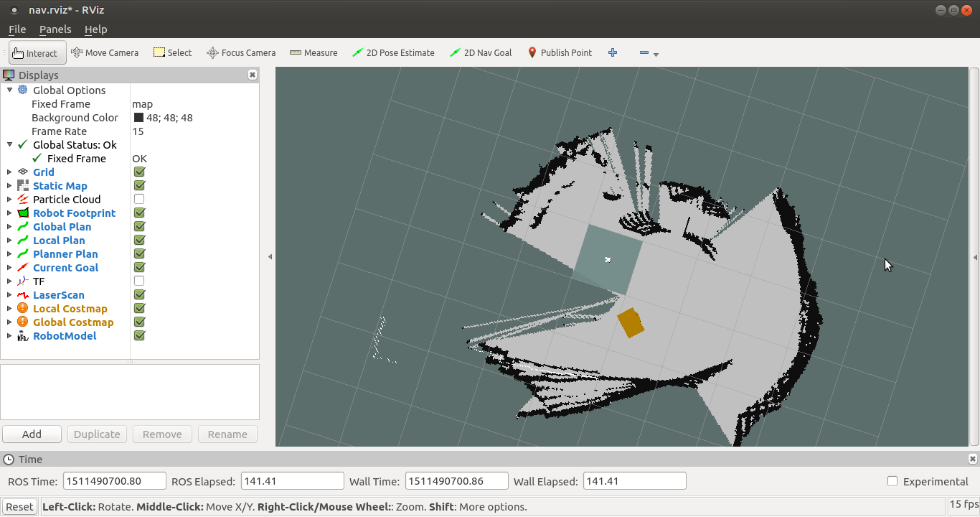Select the Interact tool
This screenshot has height=517, width=980.
[37, 52]
